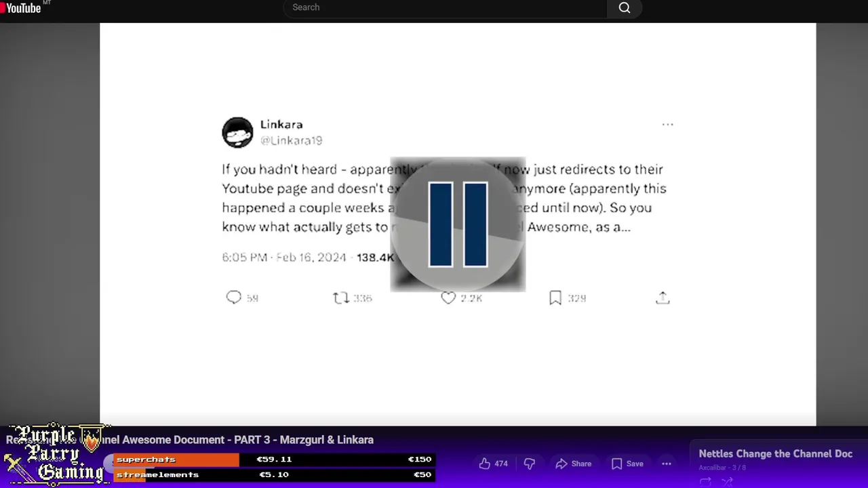Click the pause overlay on the video
The height and width of the screenshot is (488, 868).
pos(458,224)
